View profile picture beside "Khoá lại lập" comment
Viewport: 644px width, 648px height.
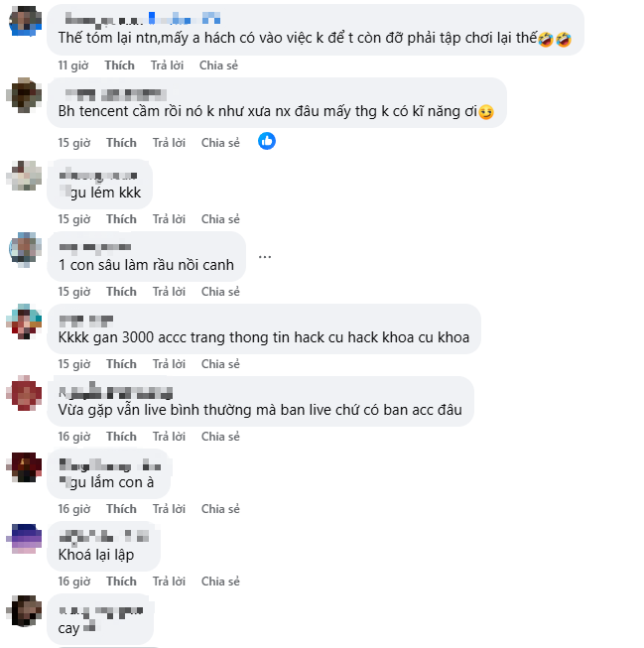click(25, 538)
